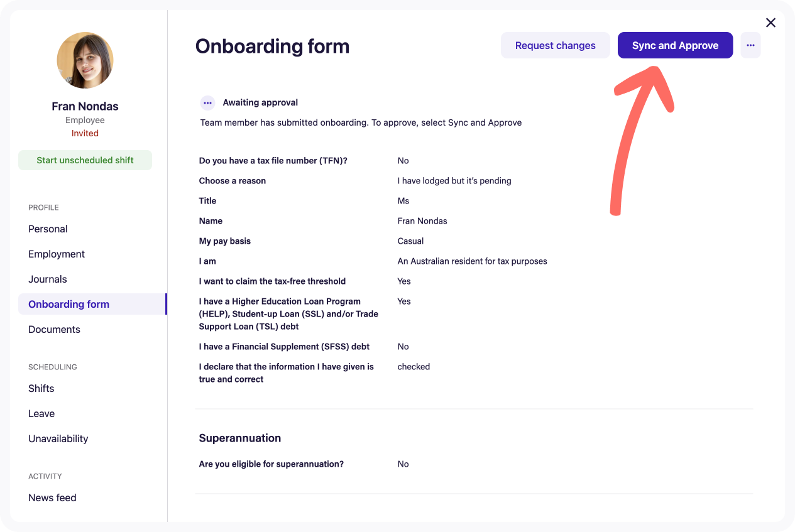
Task: Click Fran Nondas profile photo
Action: (85, 60)
